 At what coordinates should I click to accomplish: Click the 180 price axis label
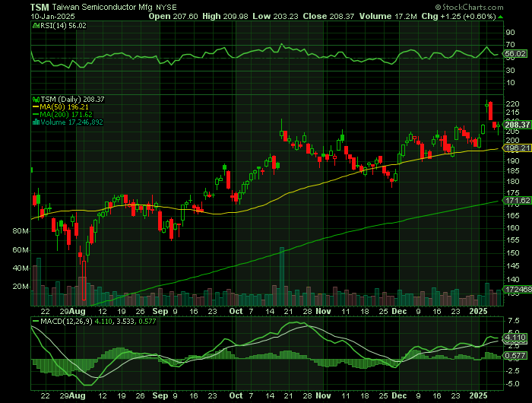[x=513, y=181]
